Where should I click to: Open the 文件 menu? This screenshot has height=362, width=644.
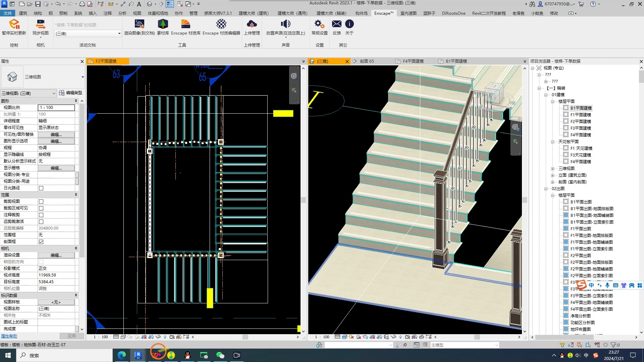[7, 13]
